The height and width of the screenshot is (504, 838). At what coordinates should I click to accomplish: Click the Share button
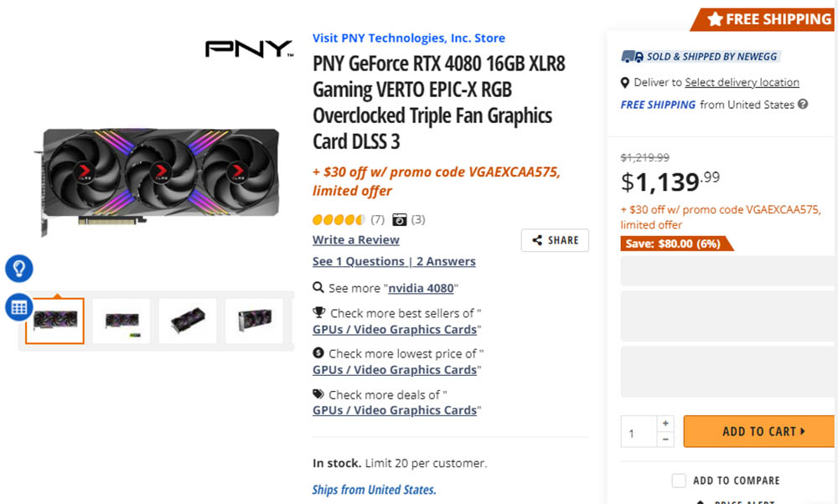point(555,240)
